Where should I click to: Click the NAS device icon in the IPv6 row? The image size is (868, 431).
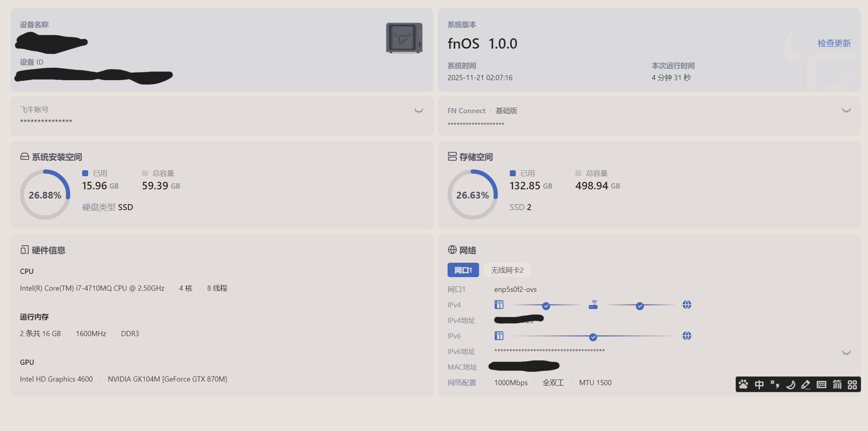(x=499, y=336)
